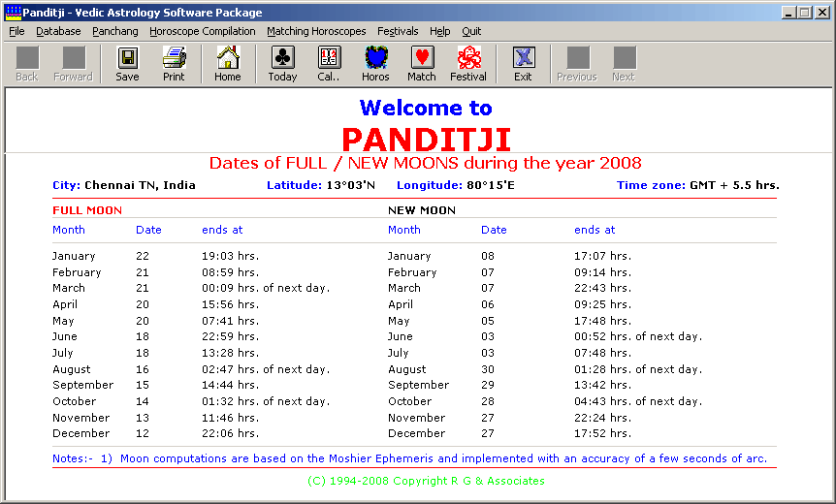The height and width of the screenshot is (504, 836).
Task: Select city text 'Chennai TN, India'
Action: [140, 185]
